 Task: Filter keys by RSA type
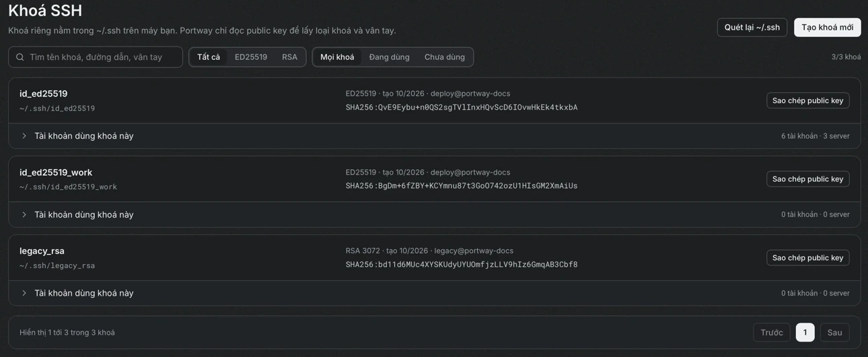[289, 57]
